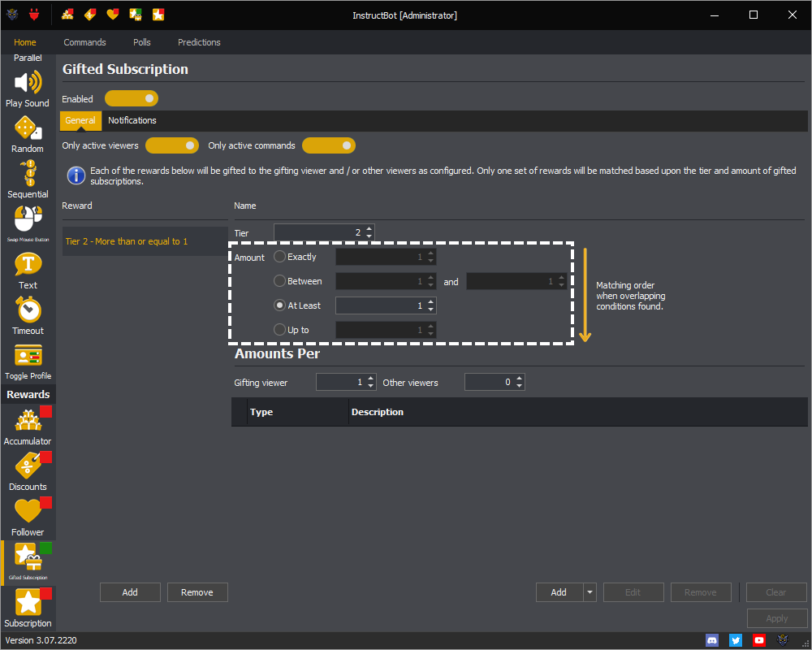
Task: Select the Play Sound command in the sidebar
Action: point(28,89)
